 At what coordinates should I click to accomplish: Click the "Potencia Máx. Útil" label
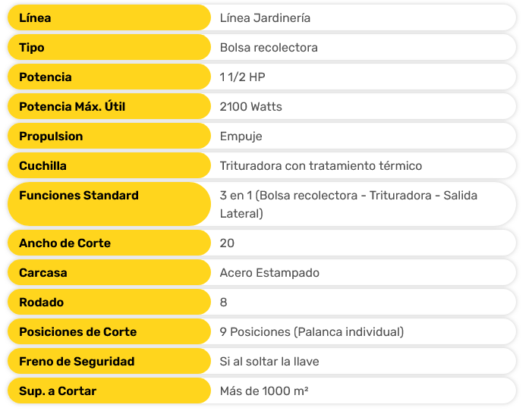pos(72,106)
